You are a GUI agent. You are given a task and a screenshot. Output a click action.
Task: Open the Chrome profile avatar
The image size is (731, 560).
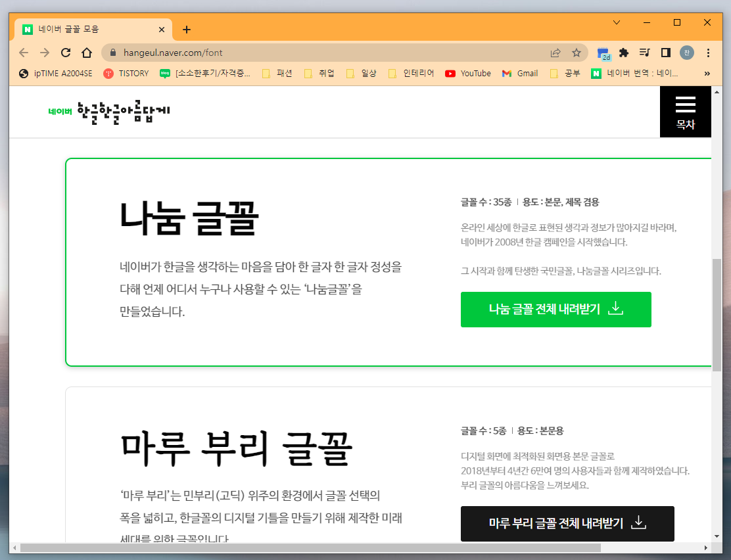[x=687, y=53]
